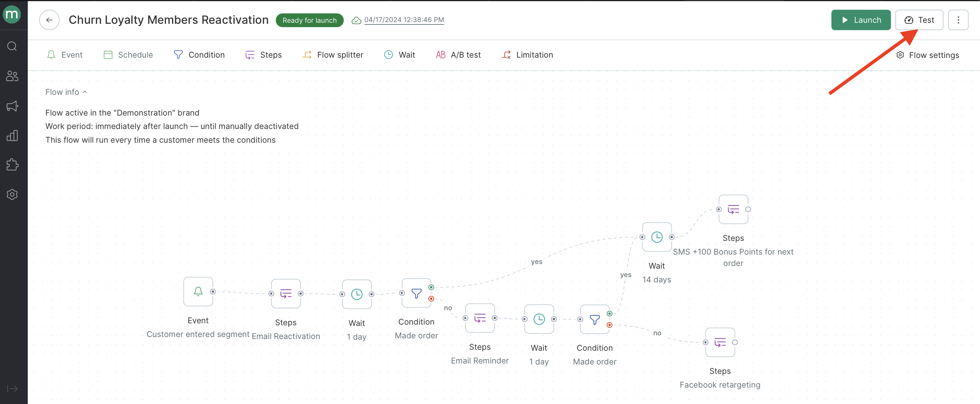Open the three-dot more options menu
980x404 pixels.
tap(958, 20)
